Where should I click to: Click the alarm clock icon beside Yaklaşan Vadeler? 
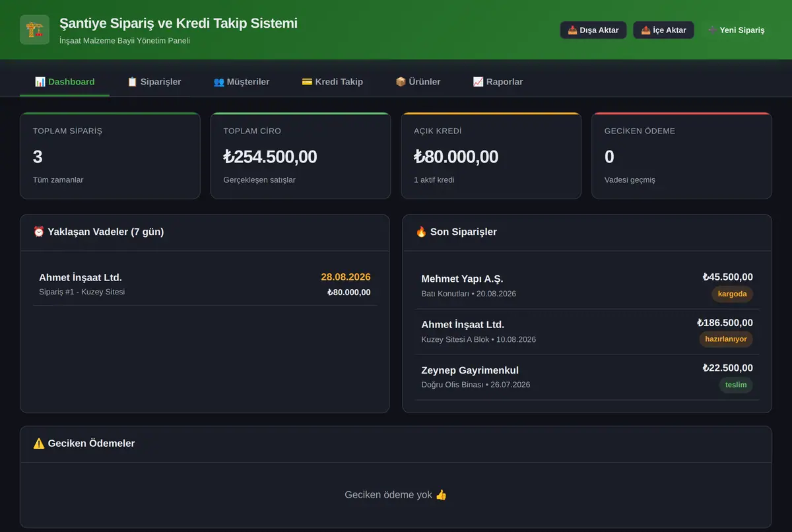(39, 232)
